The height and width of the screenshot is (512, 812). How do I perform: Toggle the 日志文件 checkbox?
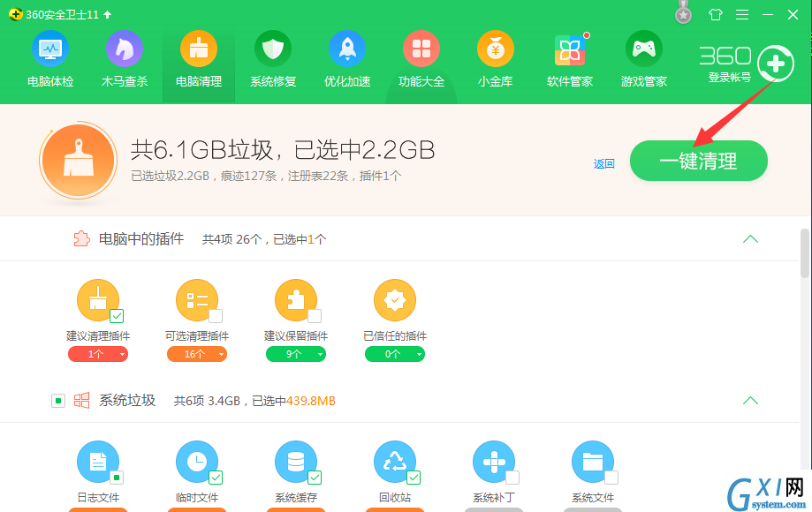[x=117, y=478]
